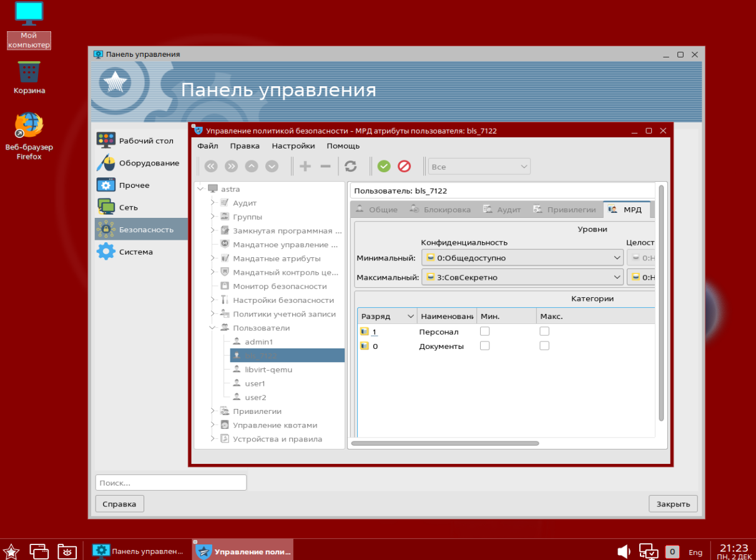Image resolution: width=756 pixels, height=560 pixels.
Task: Select the Монитор безопасности tree item
Action: tap(280, 286)
